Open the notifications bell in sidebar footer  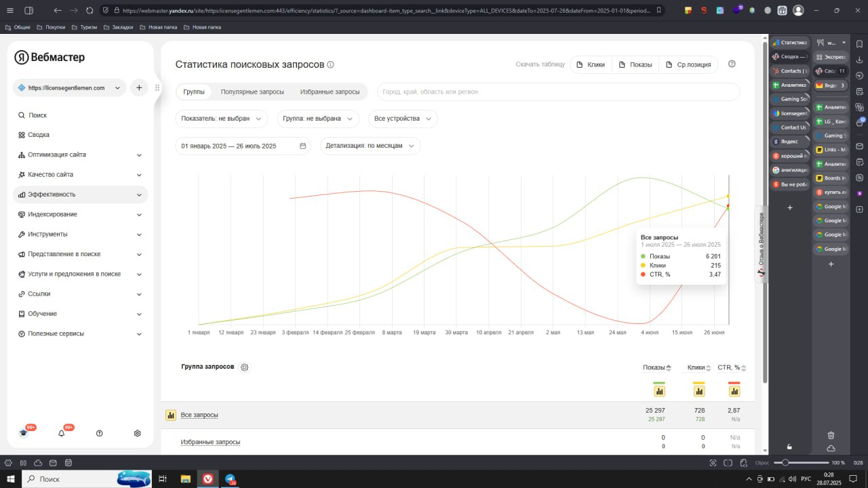[x=62, y=433]
